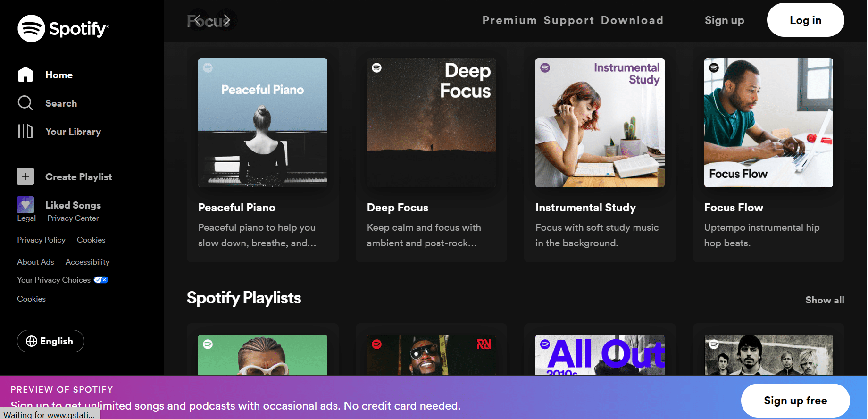Viewport: 868px width, 419px height.
Task: Open the black-and-white band playlist thumbnail
Action: 768,355
